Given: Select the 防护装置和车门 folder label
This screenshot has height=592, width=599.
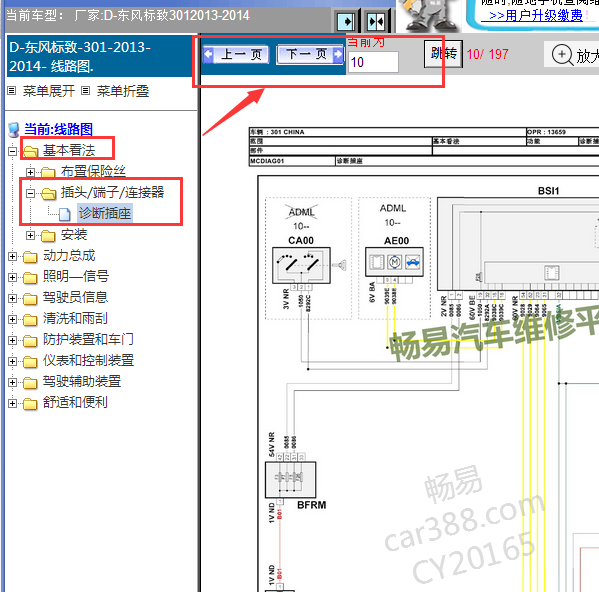Looking at the screenshot, I should tap(88, 339).
